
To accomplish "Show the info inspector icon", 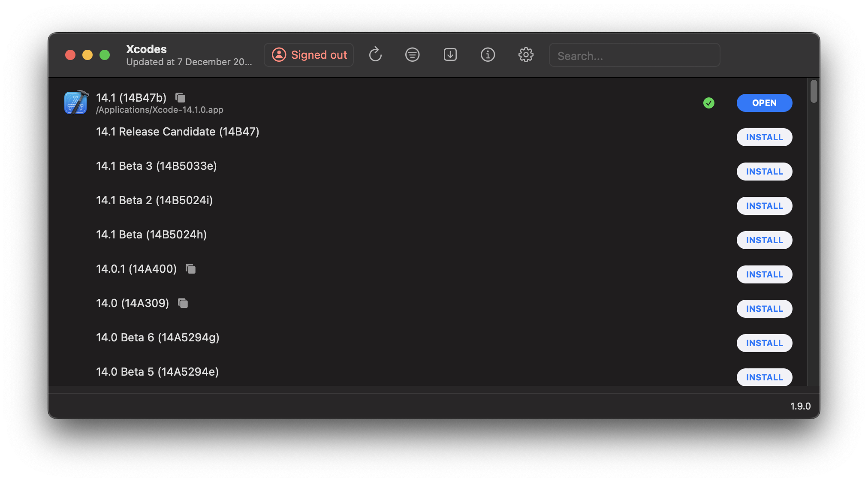I will 488,55.
